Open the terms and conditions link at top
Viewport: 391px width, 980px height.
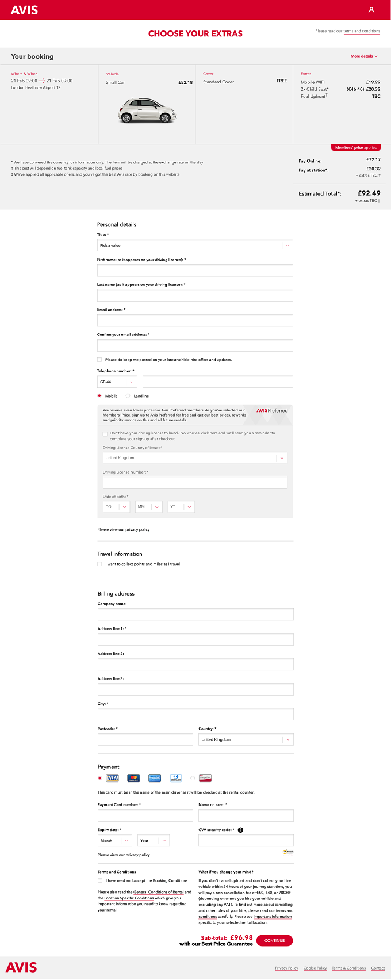pos(362,31)
